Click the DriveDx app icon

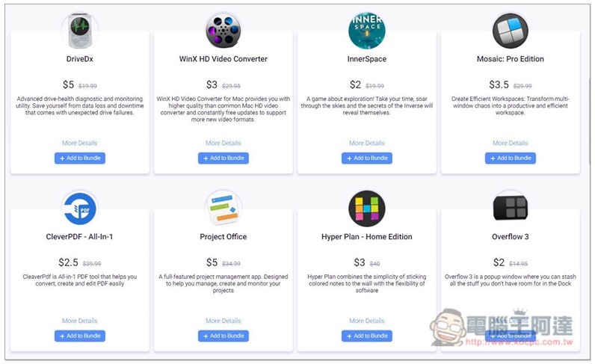80,31
